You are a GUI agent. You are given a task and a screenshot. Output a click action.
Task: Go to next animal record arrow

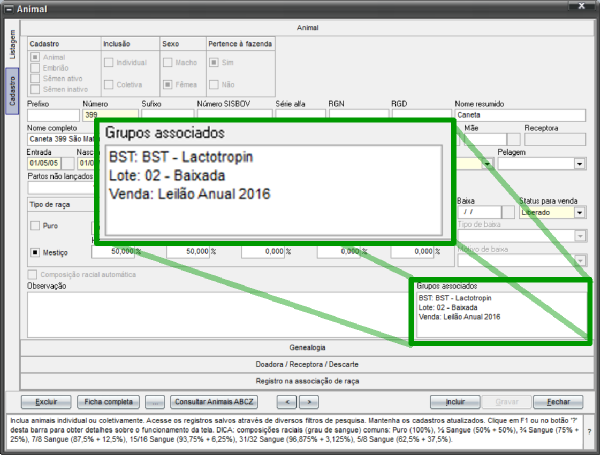[309, 402]
